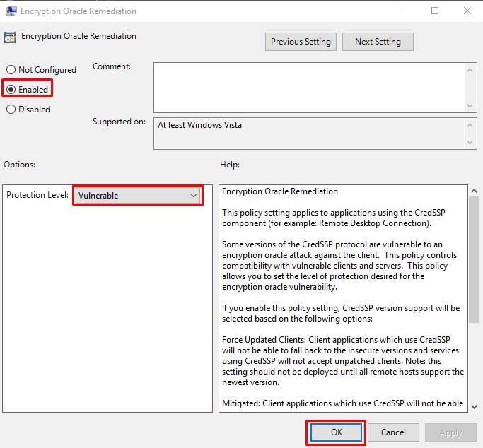The height and width of the screenshot is (448, 483).
Task: Jump to the Next Setting
Action: click(378, 42)
